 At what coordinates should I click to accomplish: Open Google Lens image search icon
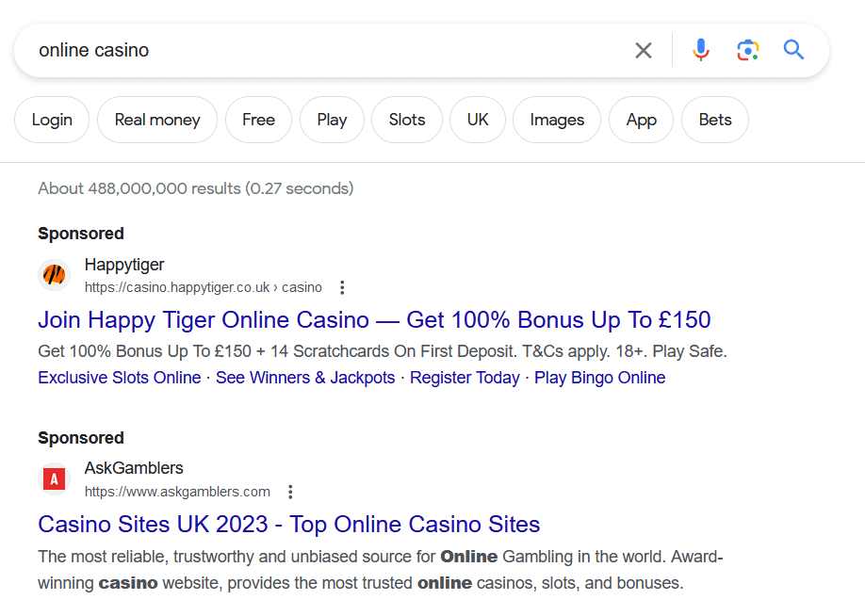click(747, 51)
